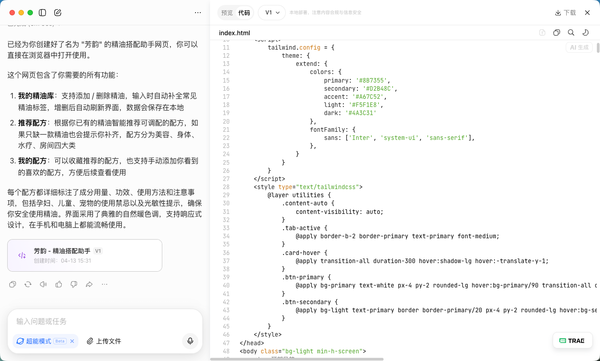
Task: Click the code vertical scrollbar
Action: (x=598, y=48)
